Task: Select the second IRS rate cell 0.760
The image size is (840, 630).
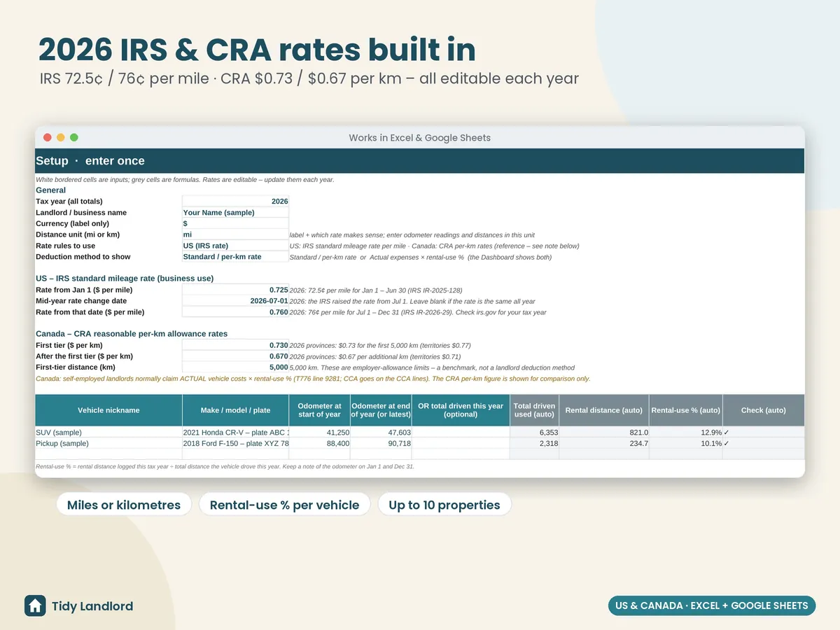Action: (x=235, y=312)
